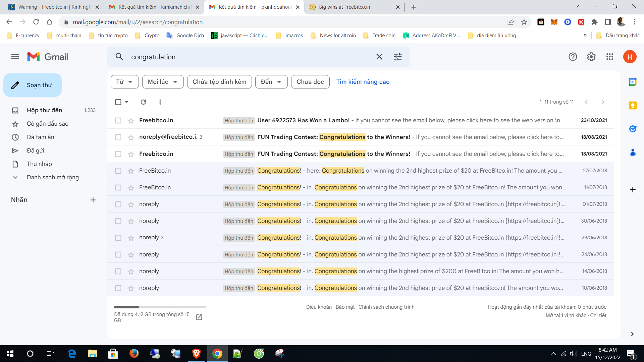Open Google apps grid icon

point(610,57)
